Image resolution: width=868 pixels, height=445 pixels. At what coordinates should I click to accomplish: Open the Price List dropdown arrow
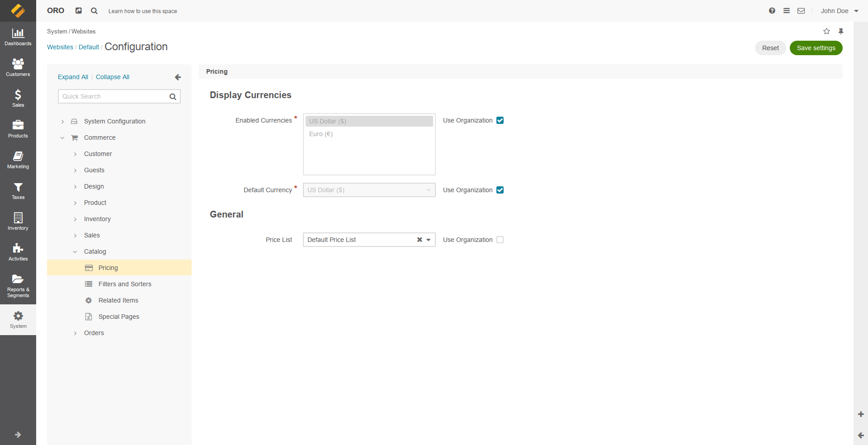(429, 240)
